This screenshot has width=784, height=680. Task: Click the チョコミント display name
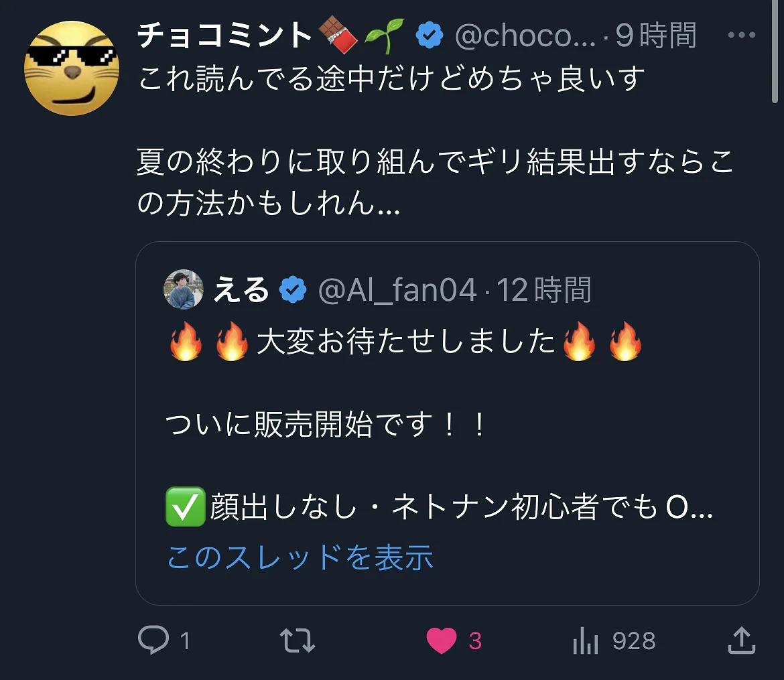click(224, 35)
